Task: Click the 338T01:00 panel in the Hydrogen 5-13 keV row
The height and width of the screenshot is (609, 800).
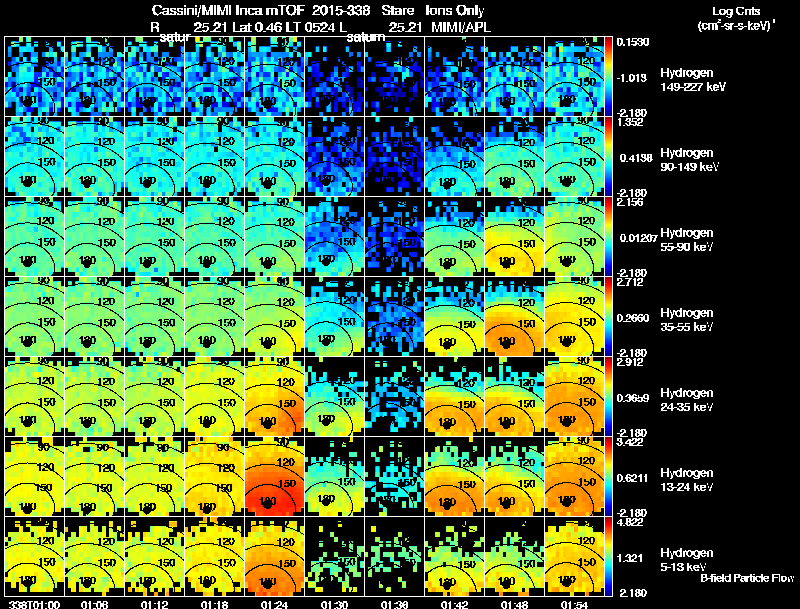Action: [35, 556]
